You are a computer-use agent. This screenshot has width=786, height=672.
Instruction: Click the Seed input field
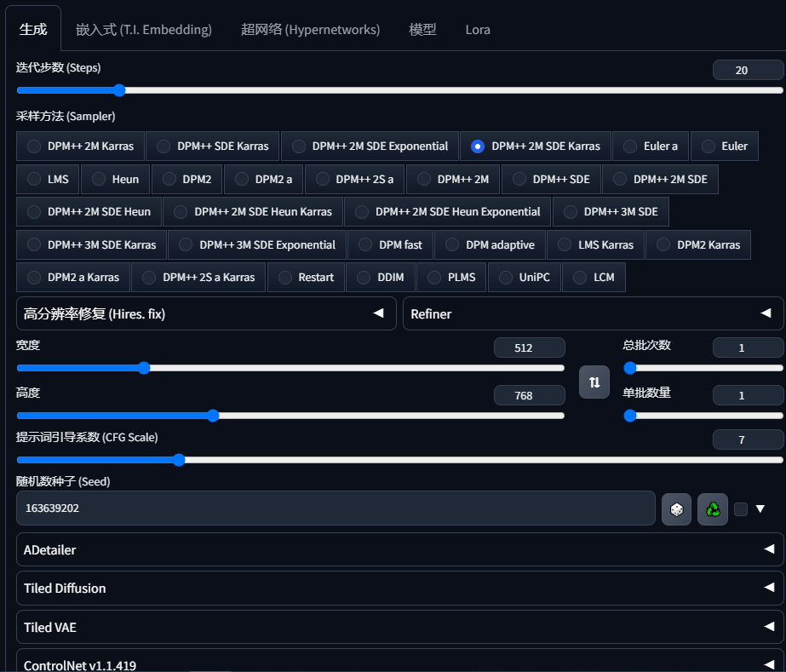[336, 508]
